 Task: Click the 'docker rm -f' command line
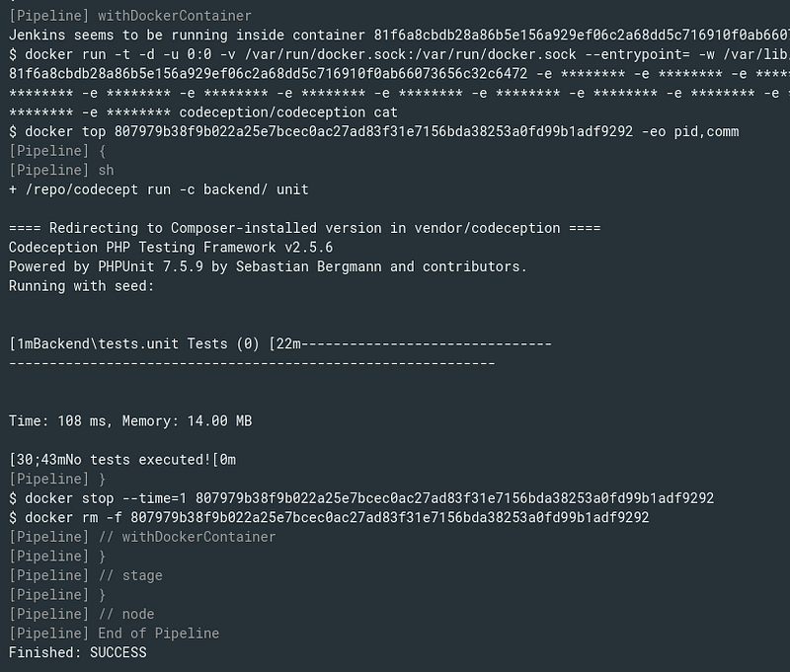329,517
